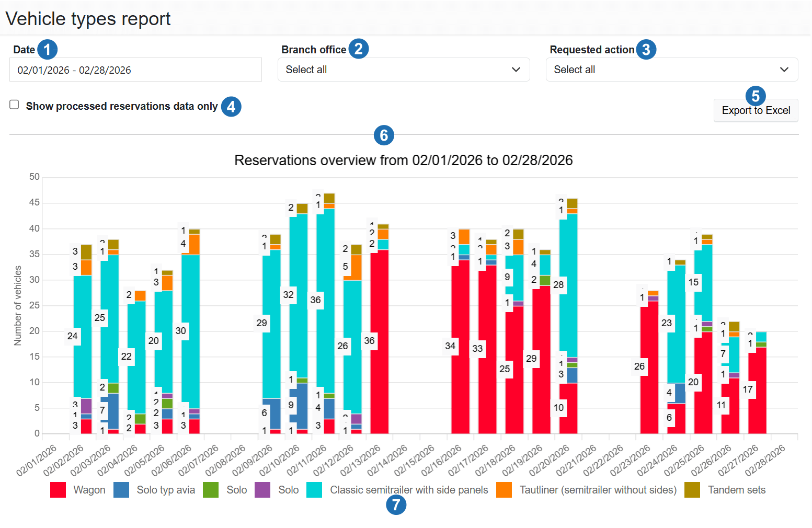812x528 pixels.
Task: Click the number 5 badge above Export to Excel
Action: [x=756, y=96]
